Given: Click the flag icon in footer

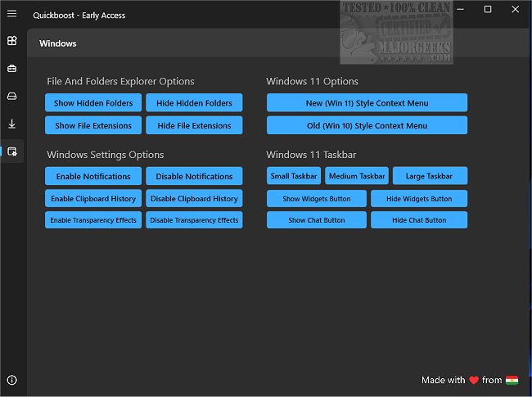Looking at the screenshot, I should click(512, 380).
